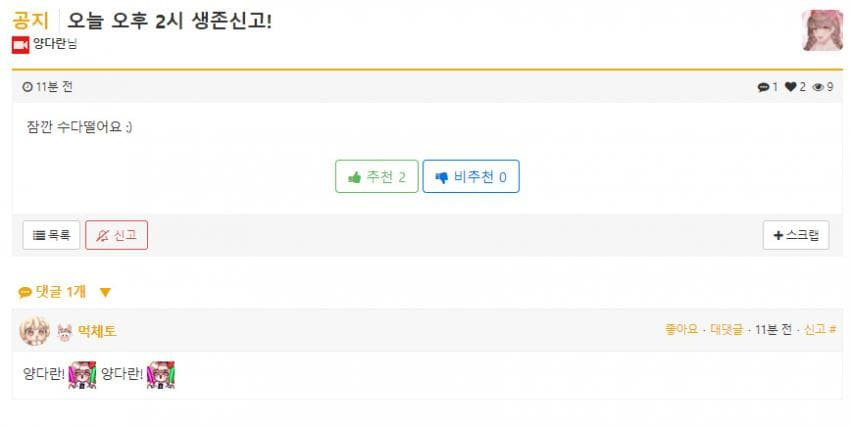Click the second cheering emoticon in the comment
Viewport: 850px width, 428px height.
pyautogui.click(x=161, y=375)
